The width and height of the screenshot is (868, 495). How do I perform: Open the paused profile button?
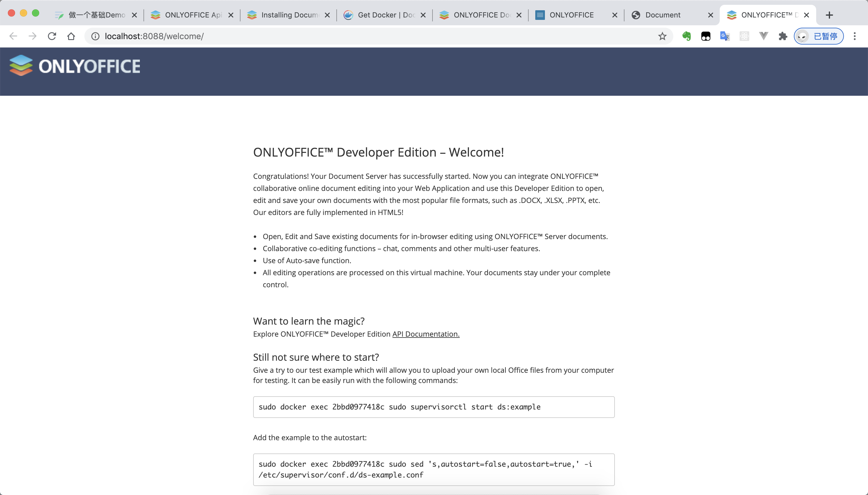tap(818, 36)
